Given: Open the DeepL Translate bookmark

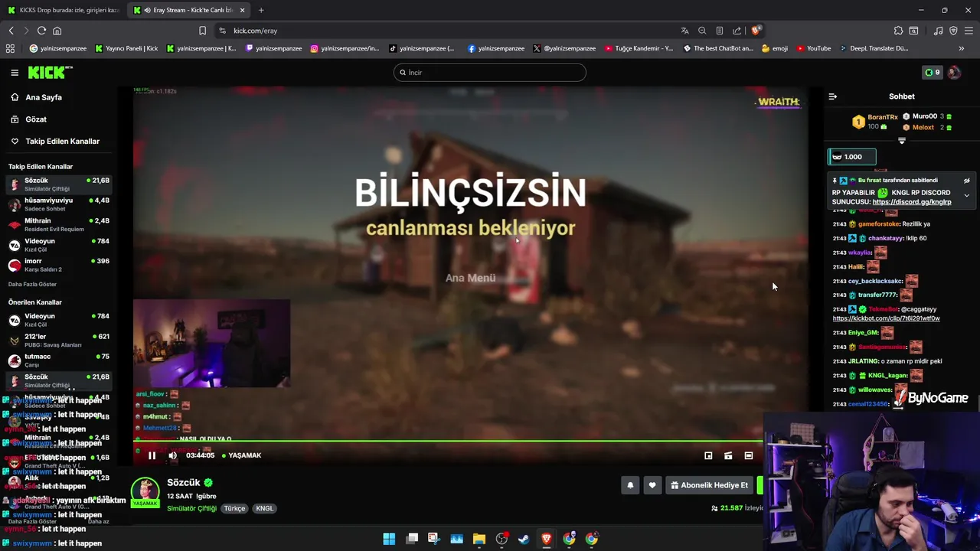Looking at the screenshot, I should click(874, 48).
